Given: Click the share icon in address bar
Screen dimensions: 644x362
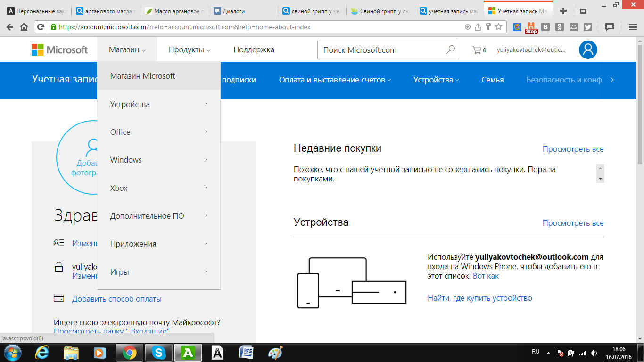Looking at the screenshot, I should point(478,27).
